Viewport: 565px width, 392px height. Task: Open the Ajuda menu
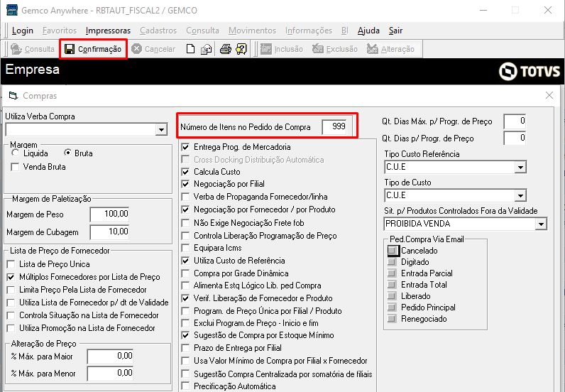(x=368, y=31)
